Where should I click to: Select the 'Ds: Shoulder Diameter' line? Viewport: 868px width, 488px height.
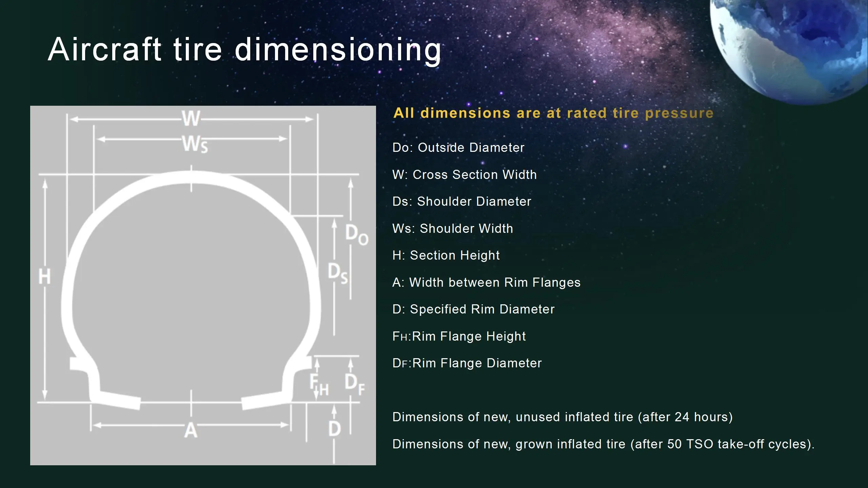[461, 202]
